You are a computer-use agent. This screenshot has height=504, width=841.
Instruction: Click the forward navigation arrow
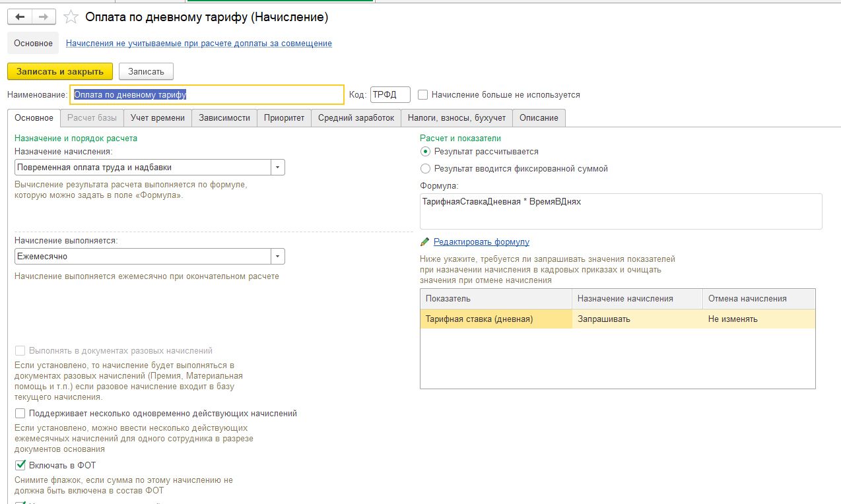(44, 17)
